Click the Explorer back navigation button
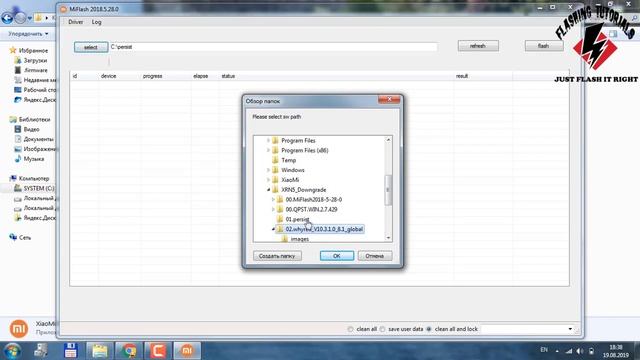The image size is (640, 360). coord(7,18)
